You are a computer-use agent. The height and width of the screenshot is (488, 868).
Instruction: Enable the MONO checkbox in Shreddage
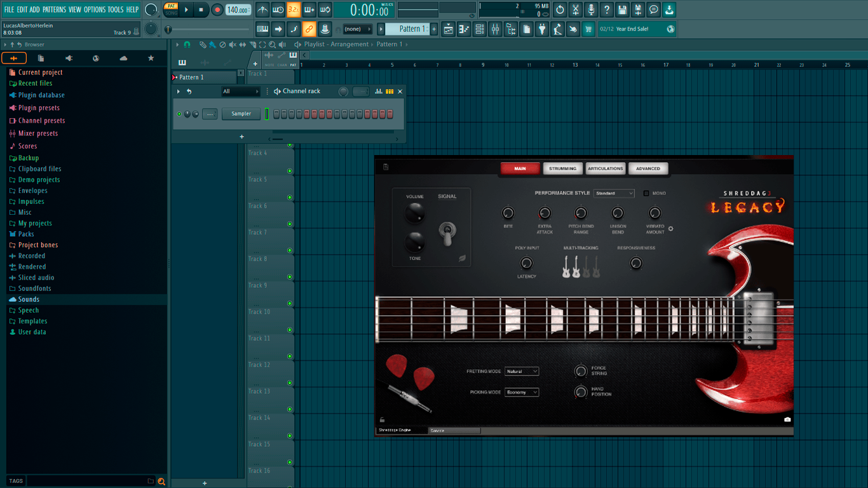point(646,193)
